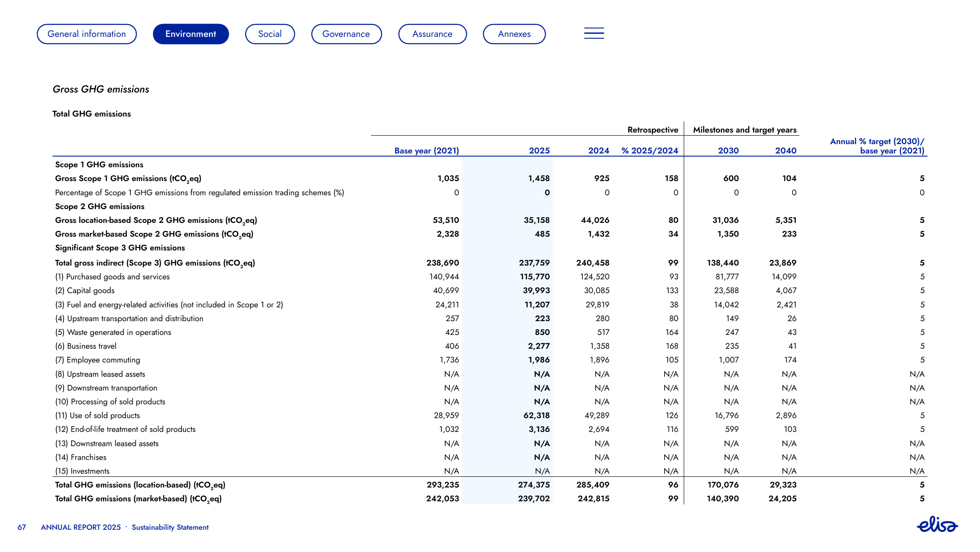Switch to the Social tab

[270, 34]
